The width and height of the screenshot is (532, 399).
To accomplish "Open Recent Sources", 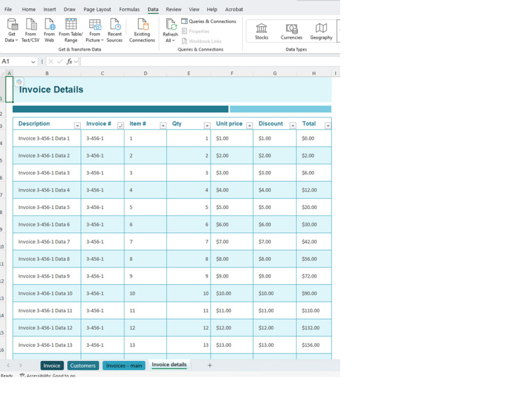I will (x=115, y=30).
